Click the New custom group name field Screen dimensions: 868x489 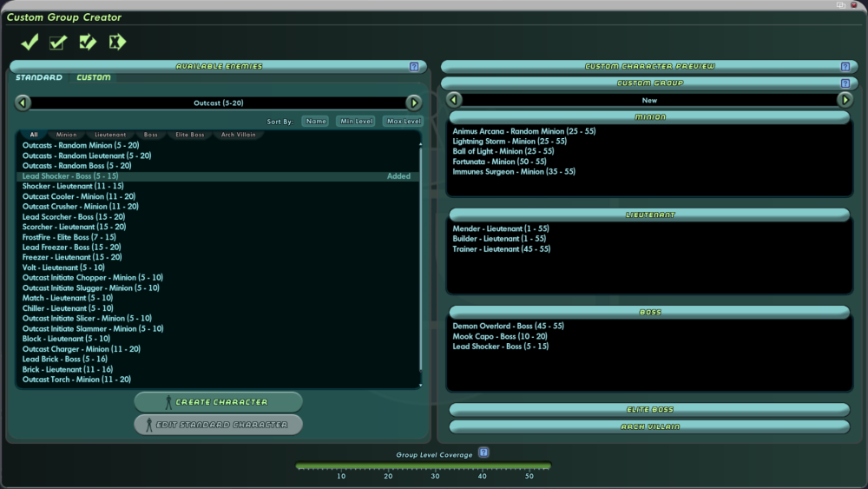[649, 100]
